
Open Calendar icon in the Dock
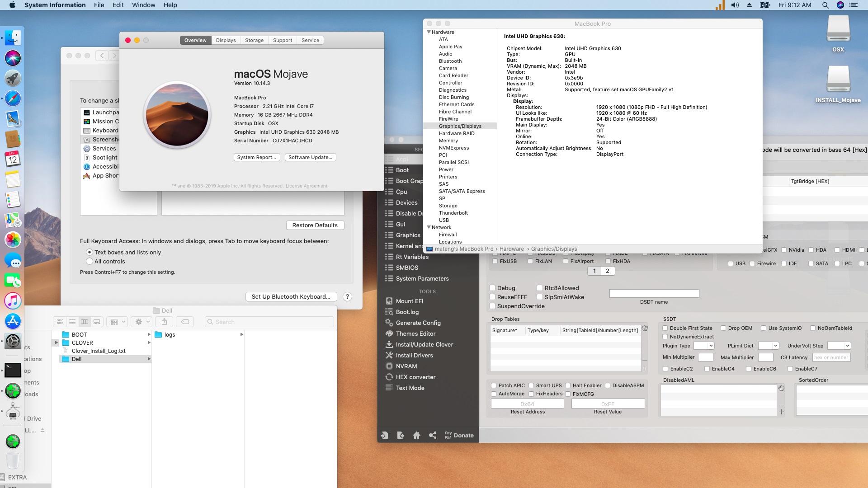pyautogui.click(x=13, y=159)
